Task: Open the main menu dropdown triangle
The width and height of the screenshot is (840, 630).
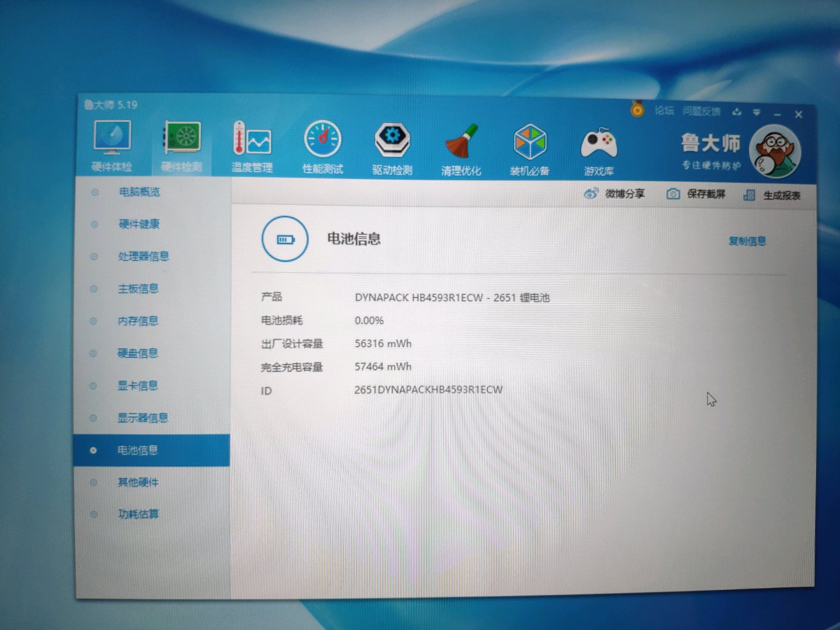Action: click(x=757, y=113)
